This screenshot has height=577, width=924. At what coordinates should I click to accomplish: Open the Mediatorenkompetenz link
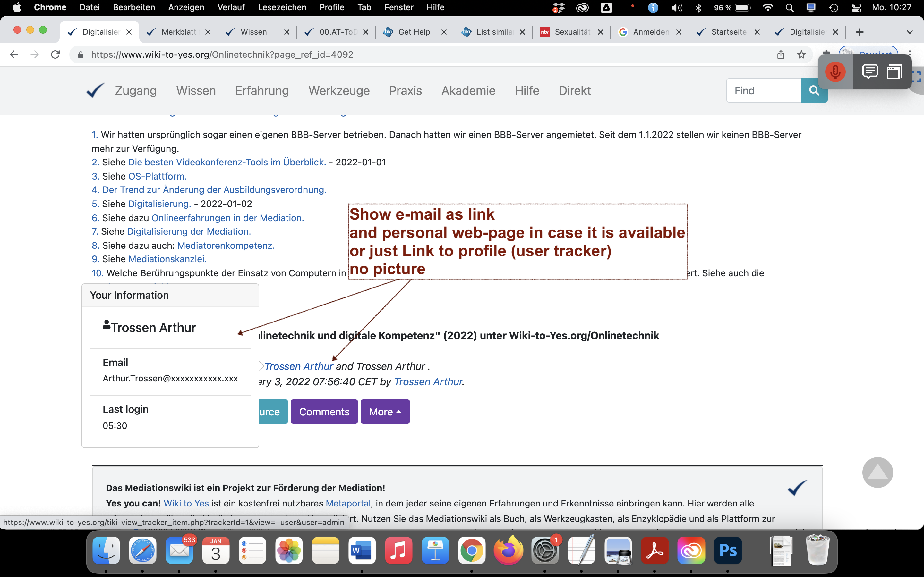226,245
